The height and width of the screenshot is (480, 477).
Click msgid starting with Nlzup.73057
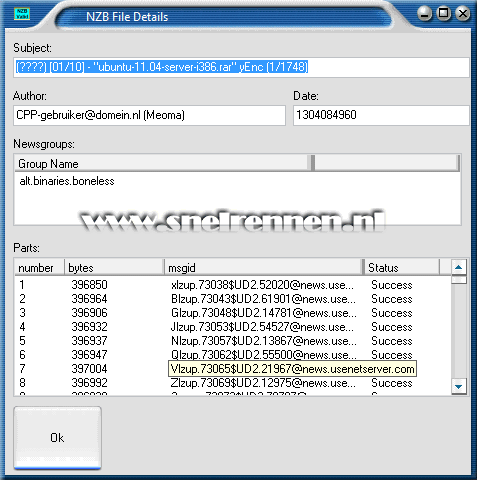click(x=264, y=341)
